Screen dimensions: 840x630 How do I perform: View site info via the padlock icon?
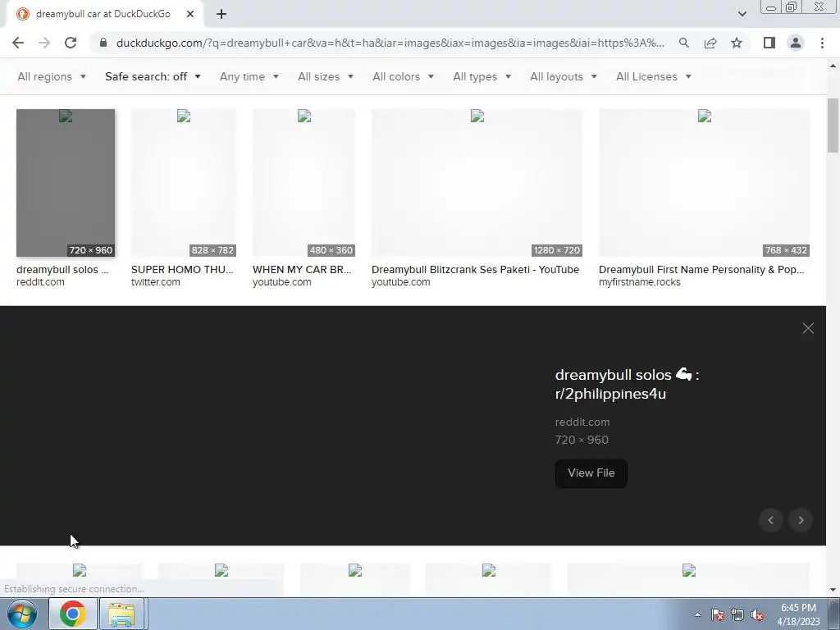pos(103,43)
